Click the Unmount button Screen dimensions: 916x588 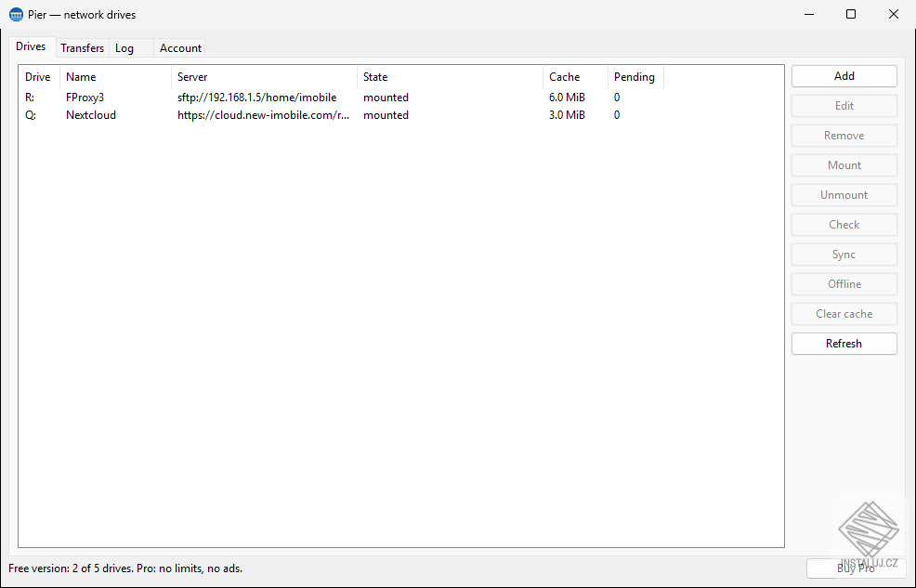click(x=844, y=195)
